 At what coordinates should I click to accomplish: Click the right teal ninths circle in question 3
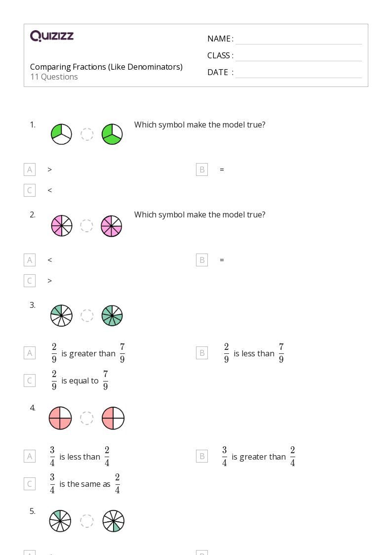[x=112, y=315]
